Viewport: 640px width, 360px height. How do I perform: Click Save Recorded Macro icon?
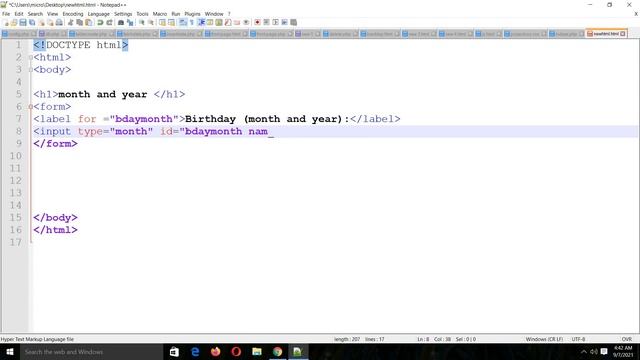293,22
